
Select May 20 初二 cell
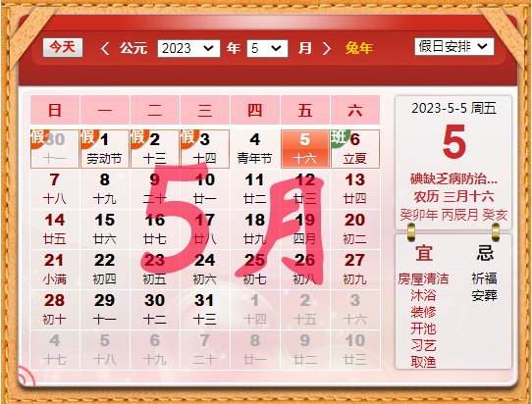pos(355,229)
